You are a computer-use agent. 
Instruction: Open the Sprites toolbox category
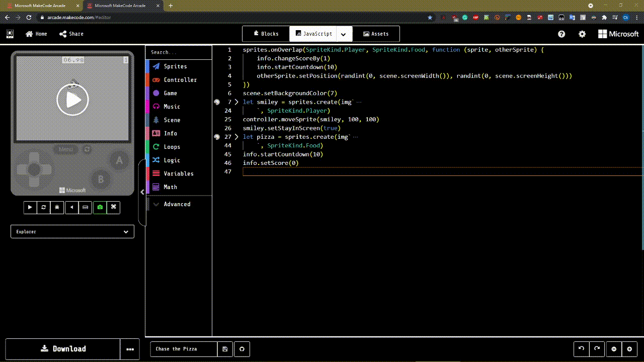coord(179,66)
